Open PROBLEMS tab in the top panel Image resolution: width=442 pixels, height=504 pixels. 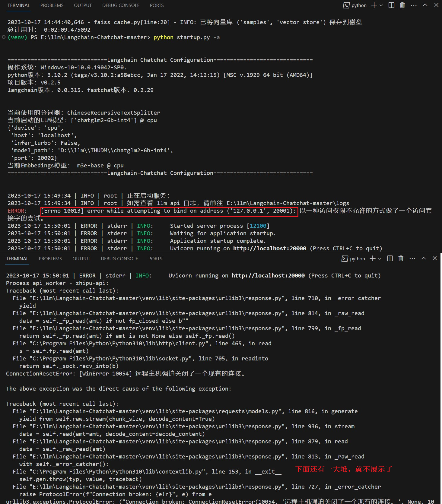52,5
